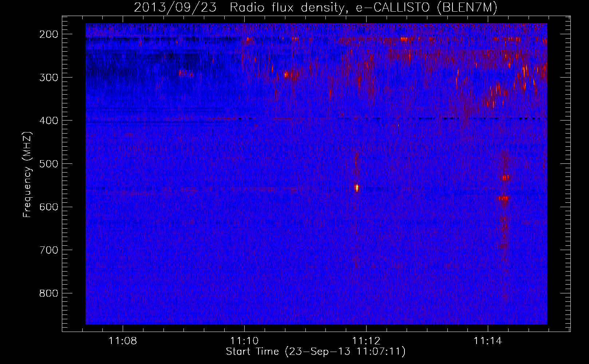The image size is (589, 364).
Task: Click the 11:14 time tick label
Action: (488, 341)
